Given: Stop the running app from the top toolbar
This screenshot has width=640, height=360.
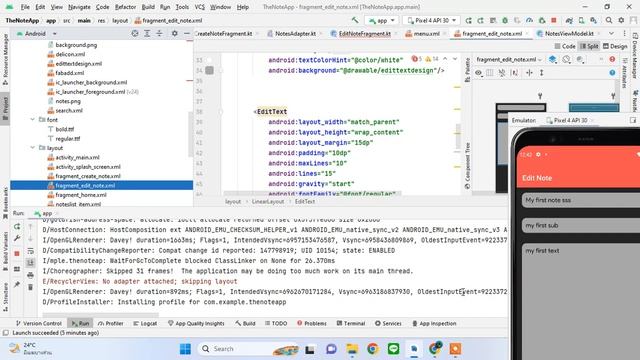Looking at the screenshot, I should click(x=554, y=20).
